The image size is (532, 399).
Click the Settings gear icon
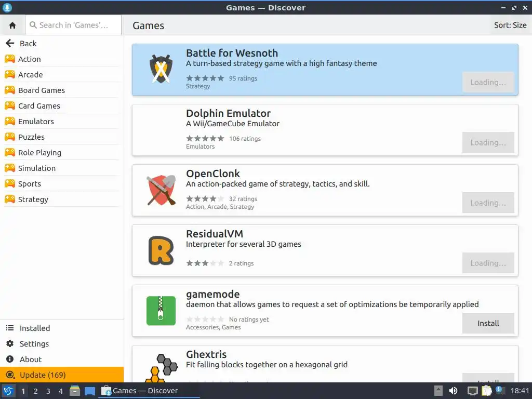[10, 344]
